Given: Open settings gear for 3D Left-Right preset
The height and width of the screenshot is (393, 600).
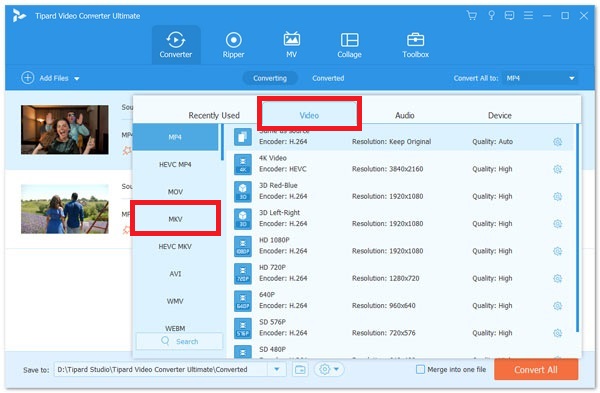Looking at the screenshot, I should pyautogui.click(x=558, y=224).
